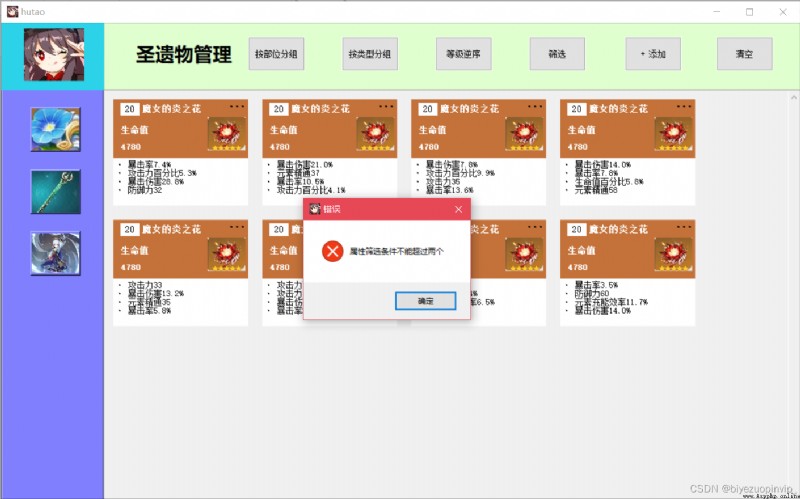Click the 元素精通35 substat line
The image size is (800, 499).
149,302
